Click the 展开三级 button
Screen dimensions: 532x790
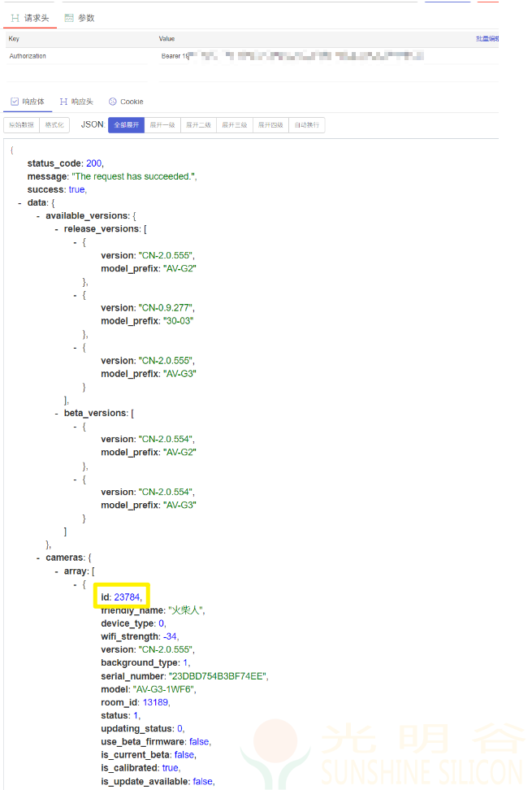pos(234,125)
